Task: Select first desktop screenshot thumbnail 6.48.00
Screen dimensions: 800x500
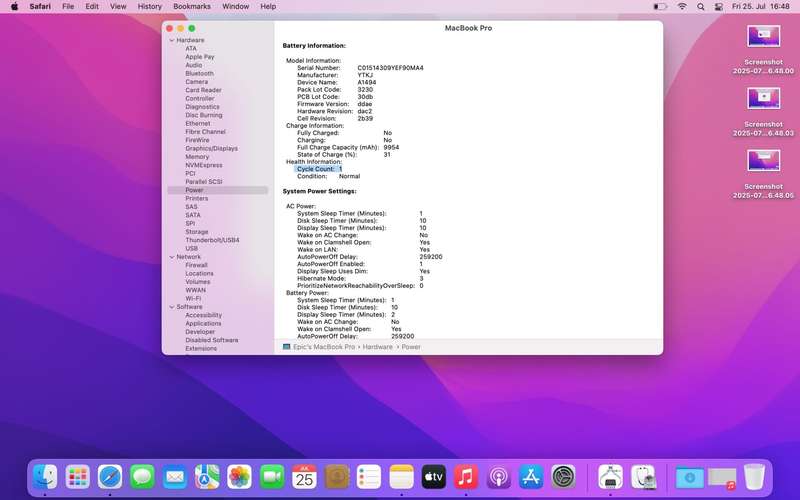Action: point(763,37)
